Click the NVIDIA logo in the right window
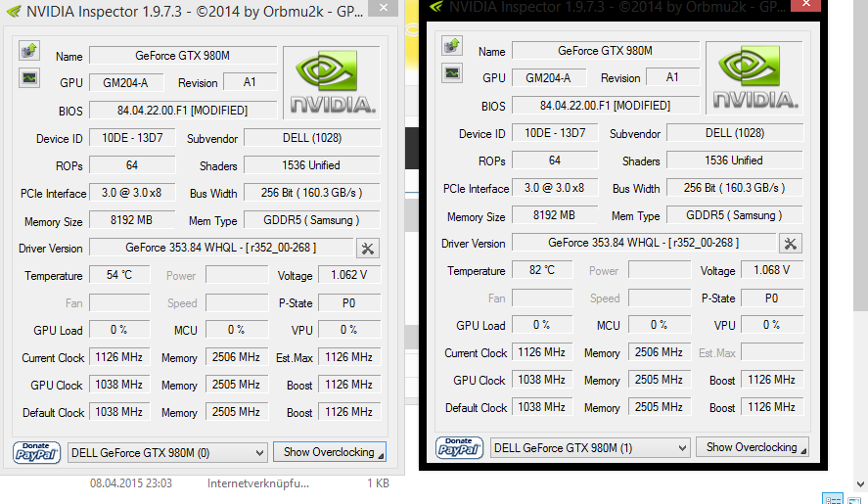Screen dimensions: 868x504 point(754,77)
